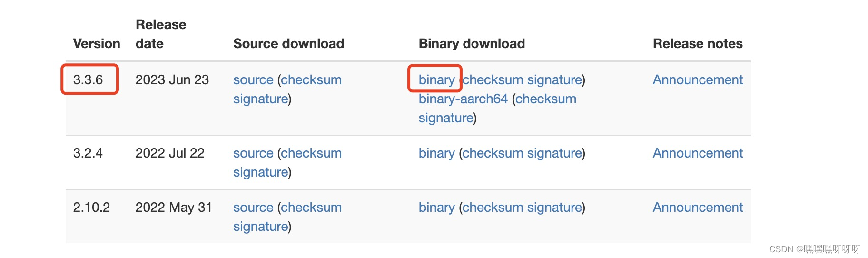
Task: Click the 3.3.6 source signature link
Action: click(x=261, y=99)
